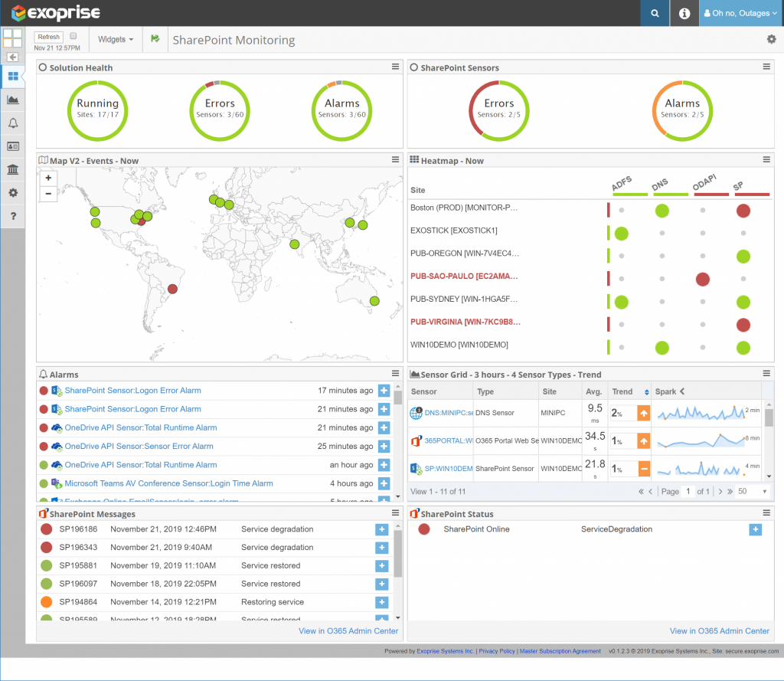Open OneDrive API Sensor:Sensor Error Alarm link
This screenshot has width=784, height=681.
(x=139, y=447)
